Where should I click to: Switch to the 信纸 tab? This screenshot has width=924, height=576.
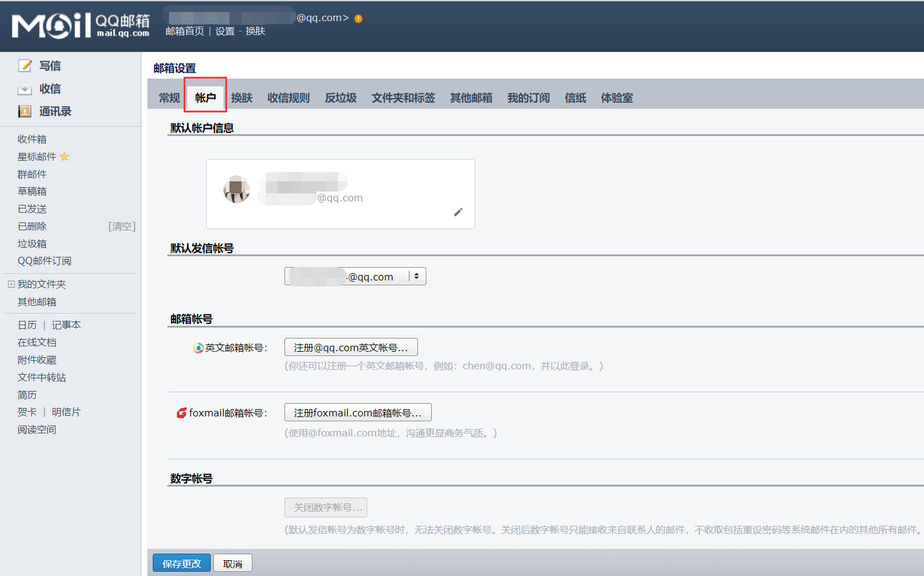pos(575,97)
